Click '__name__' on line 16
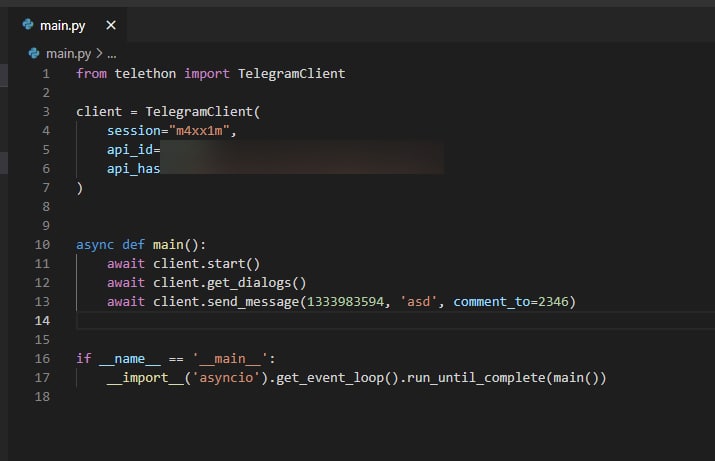Viewport: 715px width, 461px height. click(130, 359)
